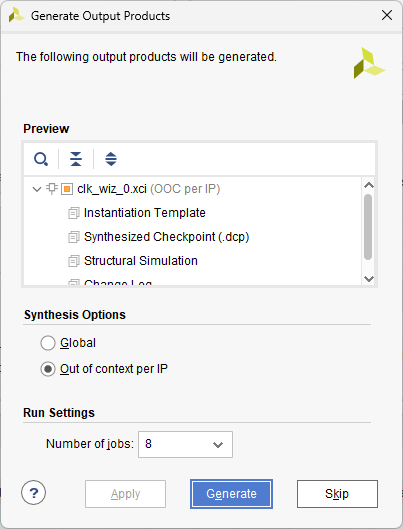Viewport: 403px width, 529px height.
Task: Click the Instantiation Template file icon
Action: 74,213
